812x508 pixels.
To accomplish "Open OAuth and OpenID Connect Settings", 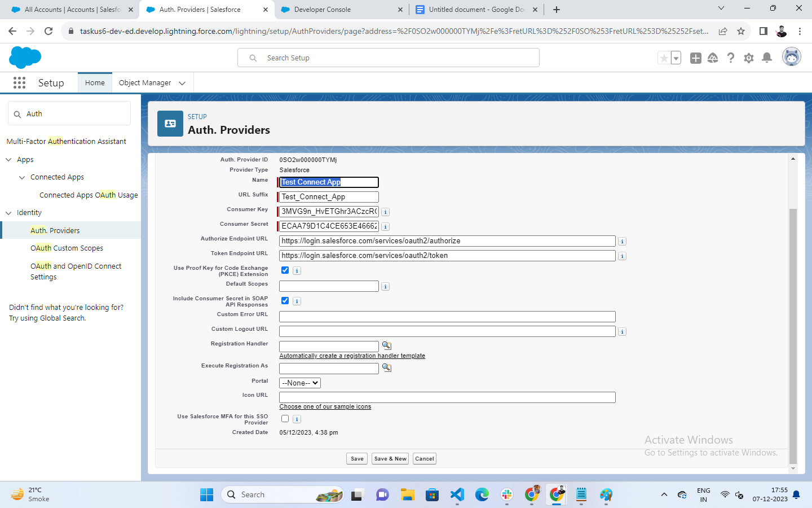I will point(76,271).
